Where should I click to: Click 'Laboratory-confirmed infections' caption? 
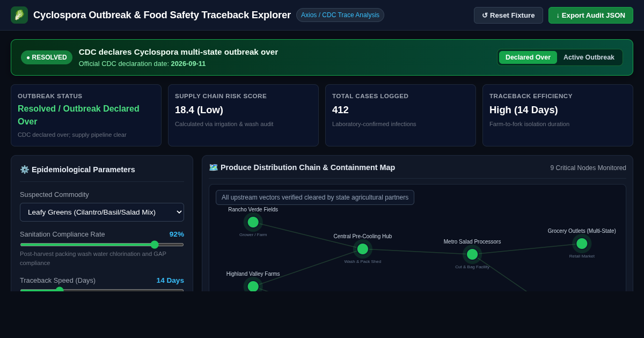click(374, 124)
